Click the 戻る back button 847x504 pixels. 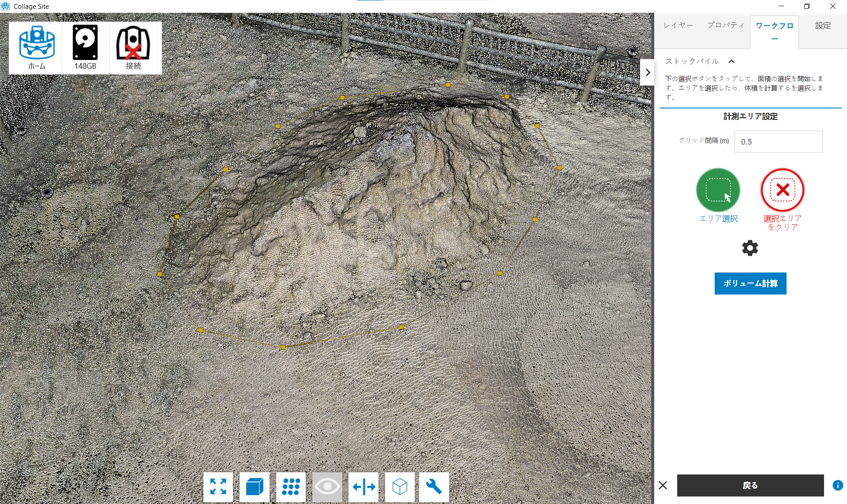(x=750, y=485)
